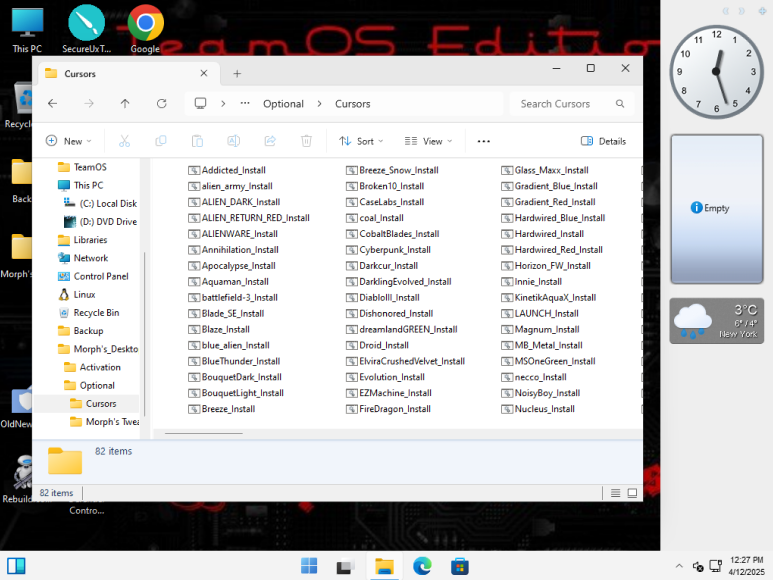Screen dimensions: 773x580
Task: Click the horizontal scrollbar in file list
Action: [204, 434]
